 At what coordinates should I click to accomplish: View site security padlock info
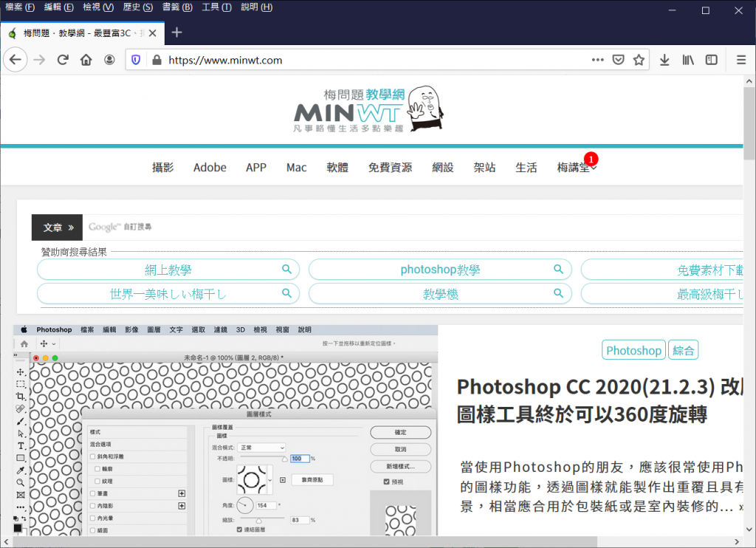[157, 60]
